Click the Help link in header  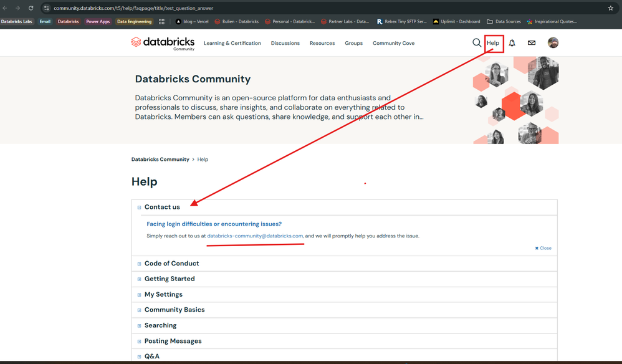(x=493, y=43)
